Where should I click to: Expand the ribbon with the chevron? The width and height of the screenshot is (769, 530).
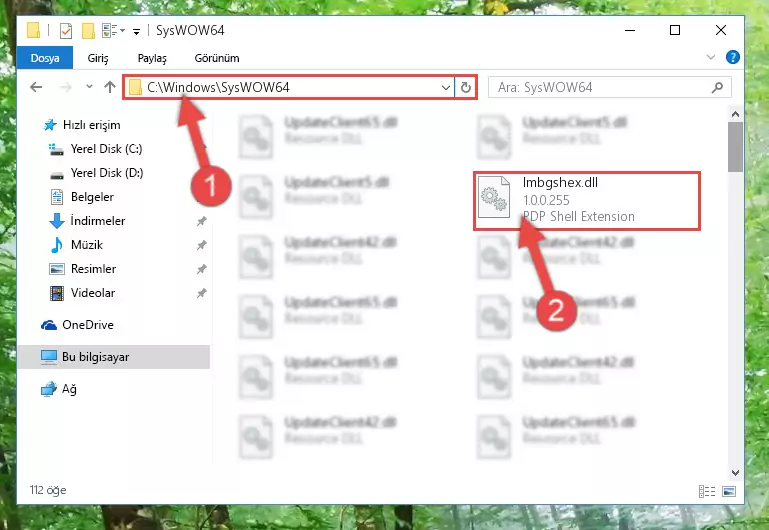coord(711,57)
